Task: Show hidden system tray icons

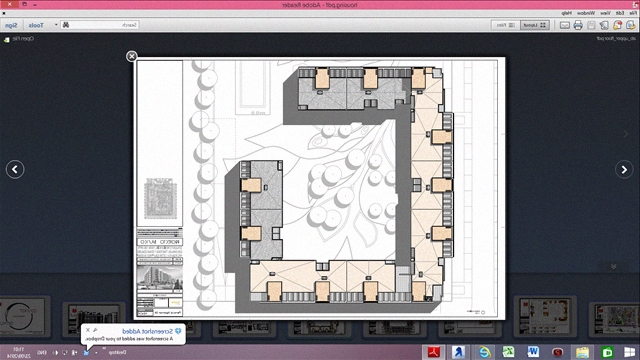Action: pyautogui.click(x=96, y=352)
